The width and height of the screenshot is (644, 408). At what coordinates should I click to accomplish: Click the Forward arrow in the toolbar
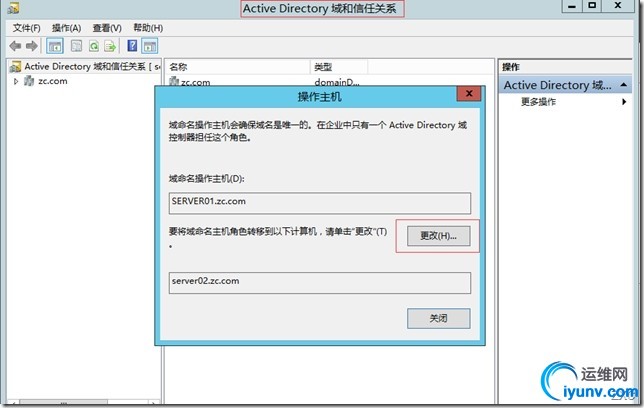pos(32,46)
